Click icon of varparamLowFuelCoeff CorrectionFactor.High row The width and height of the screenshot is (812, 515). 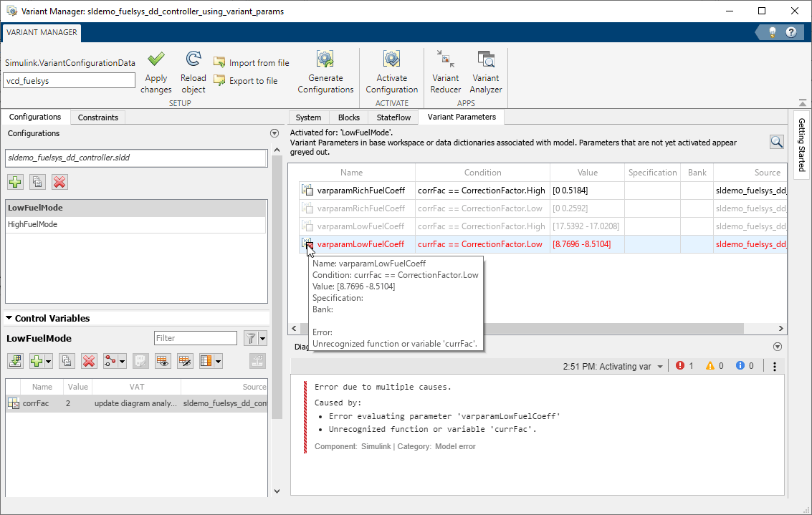click(x=307, y=226)
